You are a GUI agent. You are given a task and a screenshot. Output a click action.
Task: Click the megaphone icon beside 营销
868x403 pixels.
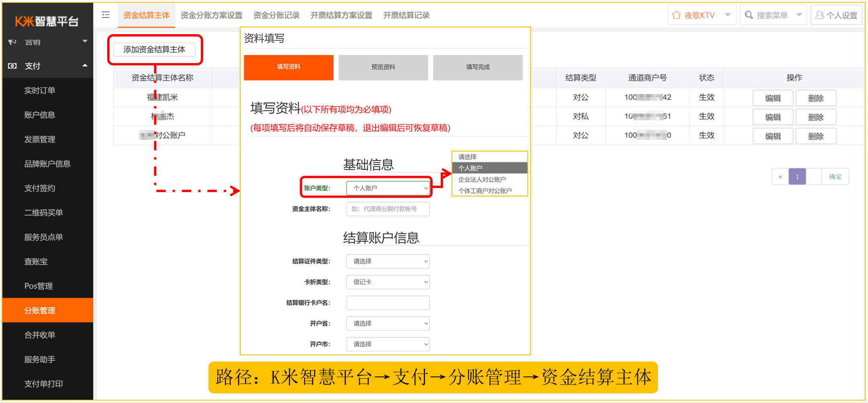12,42
